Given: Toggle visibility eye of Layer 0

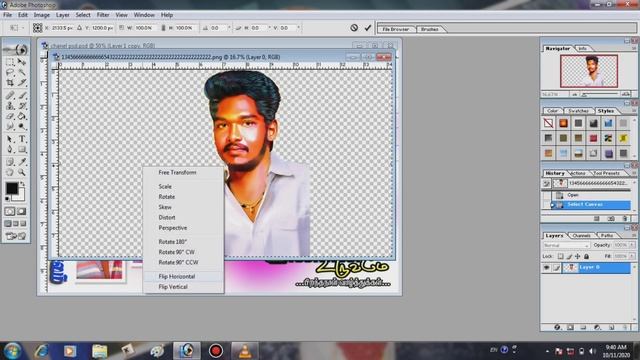Looking at the screenshot, I should click(x=547, y=268).
